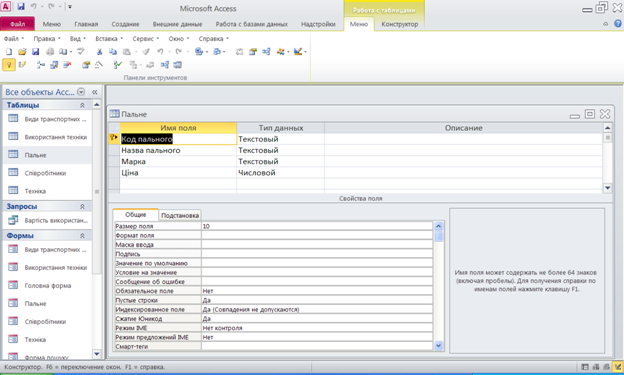Image resolution: width=624 pixels, height=375 pixels.
Task: Select the Марка field name cell
Action: coord(178,162)
